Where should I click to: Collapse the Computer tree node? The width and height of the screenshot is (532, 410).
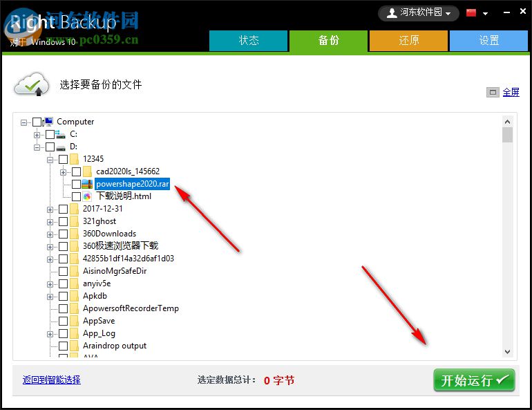click(x=23, y=122)
